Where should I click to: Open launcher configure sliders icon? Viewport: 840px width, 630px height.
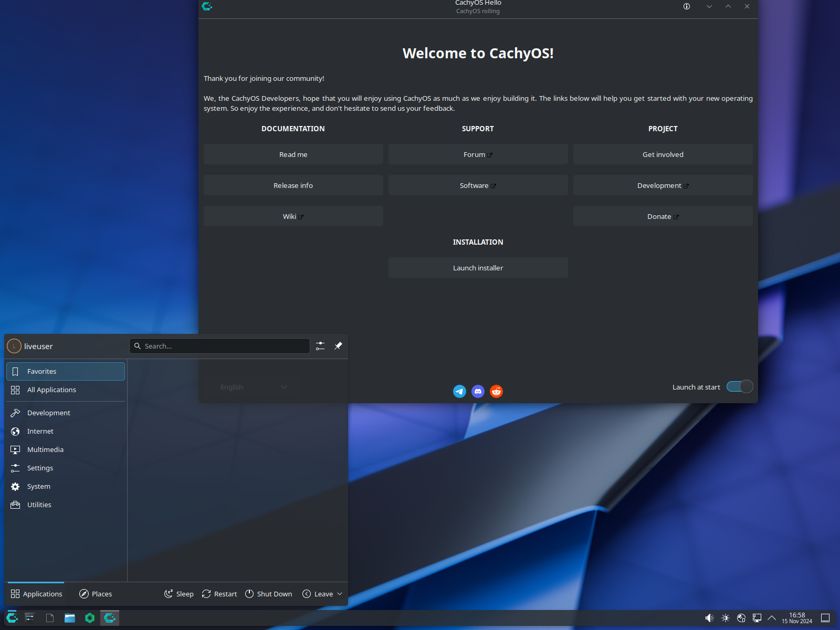320,346
